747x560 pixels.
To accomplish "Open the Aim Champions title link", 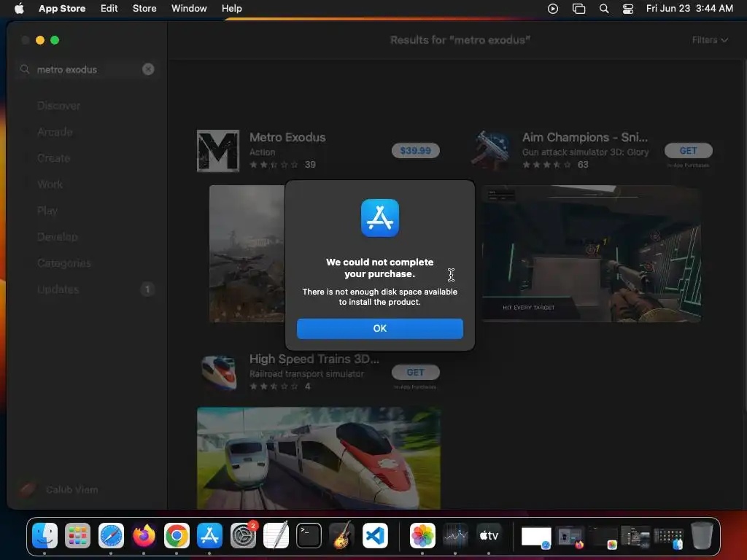I will (x=585, y=137).
